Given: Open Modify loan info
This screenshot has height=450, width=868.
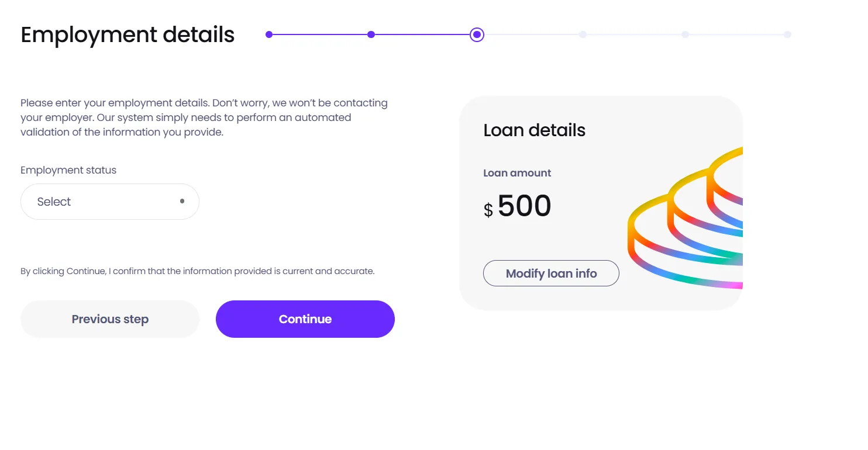Looking at the screenshot, I should point(550,273).
